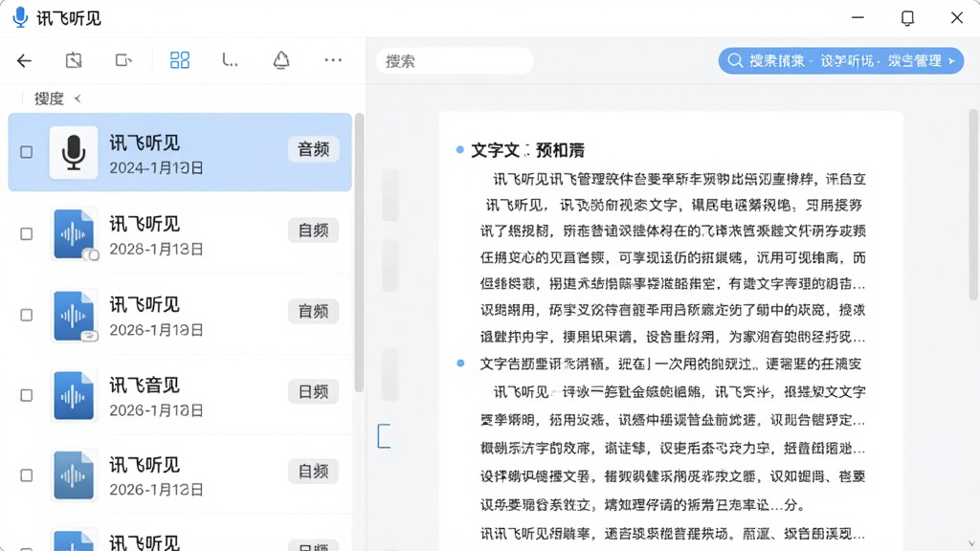The width and height of the screenshot is (980, 551).
Task: Click the 音频 tag on the highlighted recording
Action: tap(313, 149)
